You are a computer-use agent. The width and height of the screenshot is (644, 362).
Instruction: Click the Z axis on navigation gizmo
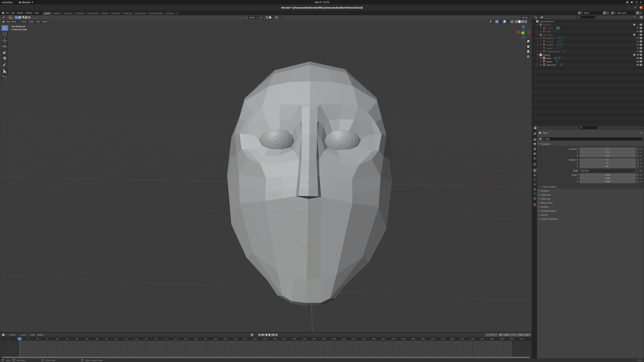tap(523, 27)
